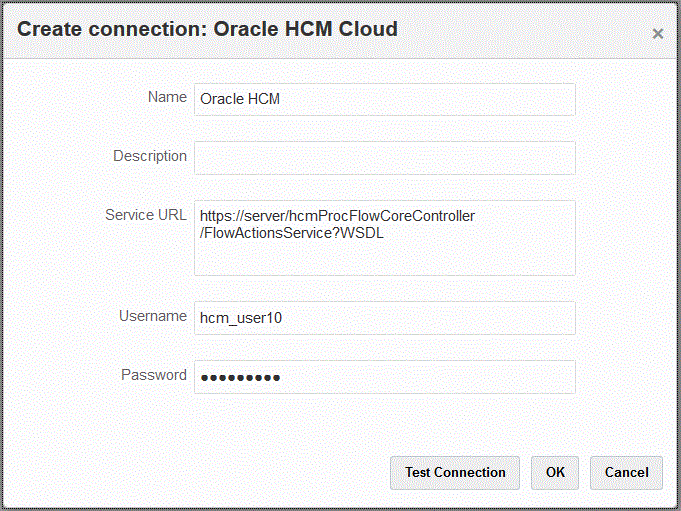Select the Service URL text area
The width and height of the screenshot is (681, 511).
coord(384,255)
